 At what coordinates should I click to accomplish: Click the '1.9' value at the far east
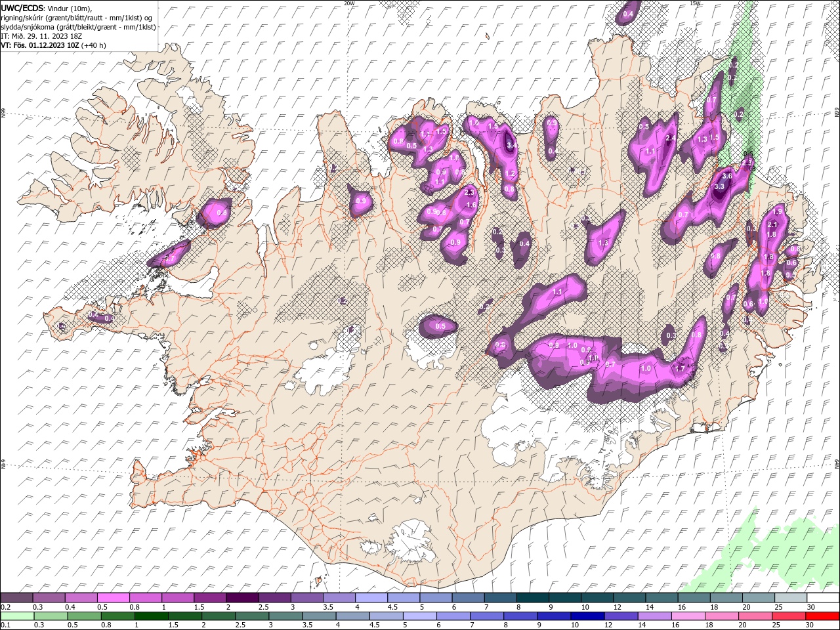(778, 212)
